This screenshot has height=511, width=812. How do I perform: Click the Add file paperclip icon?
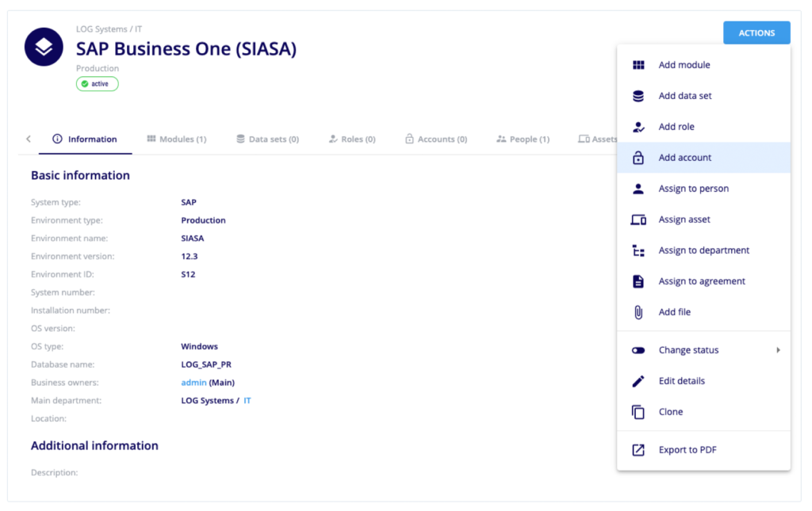tap(638, 312)
